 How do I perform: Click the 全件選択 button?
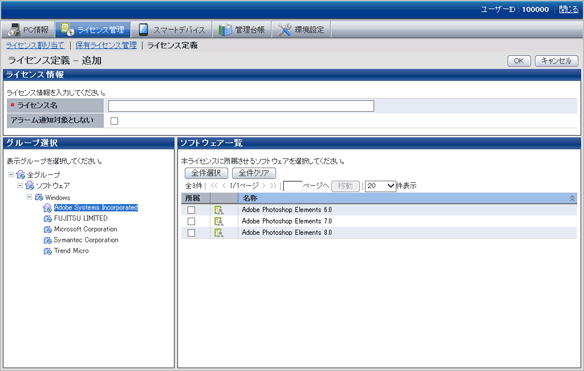click(x=206, y=173)
